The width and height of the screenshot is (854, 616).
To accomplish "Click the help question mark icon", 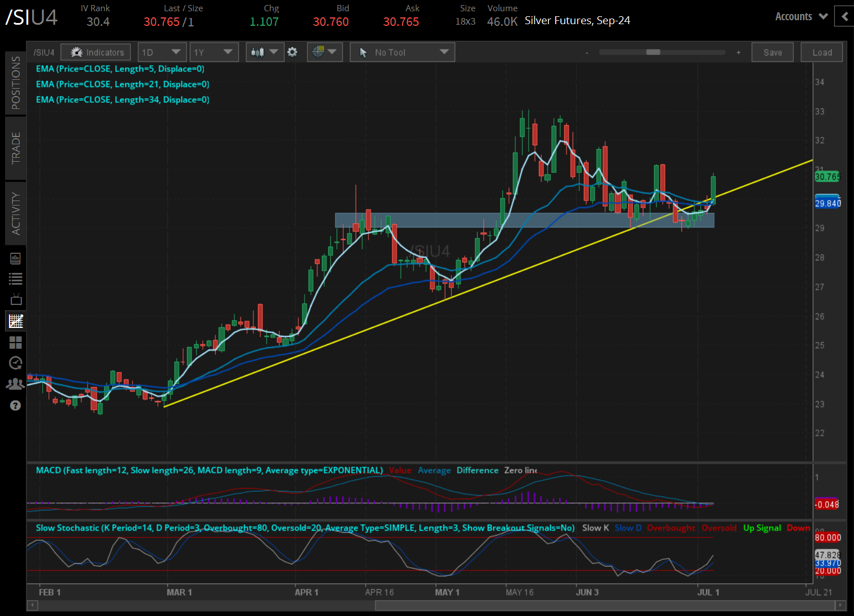I will pos(16,405).
